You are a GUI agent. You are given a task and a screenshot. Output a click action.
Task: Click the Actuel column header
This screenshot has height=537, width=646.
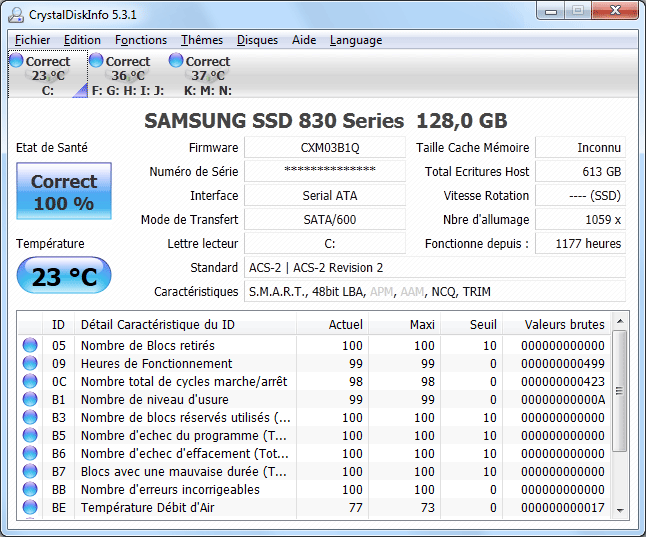pos(332,324)
